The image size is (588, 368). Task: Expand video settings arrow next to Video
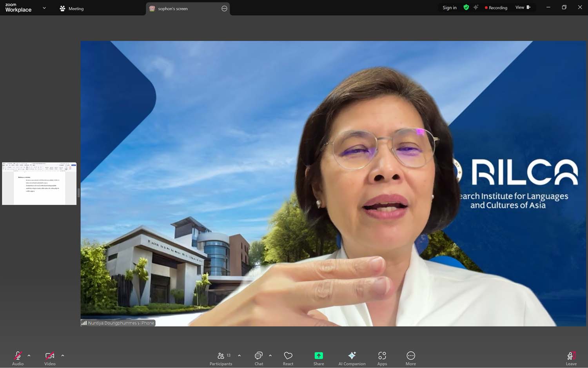coord(63,355)
